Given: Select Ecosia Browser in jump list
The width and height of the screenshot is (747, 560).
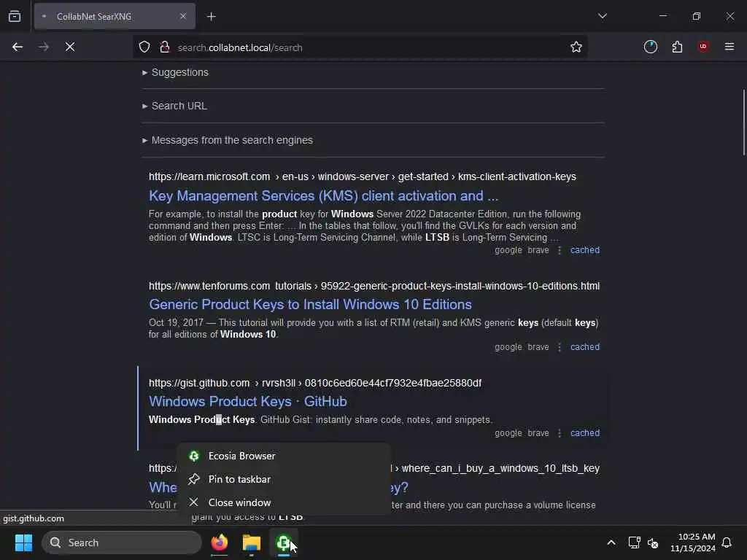Looking at the screenshot, I should (x=284, y=456).
